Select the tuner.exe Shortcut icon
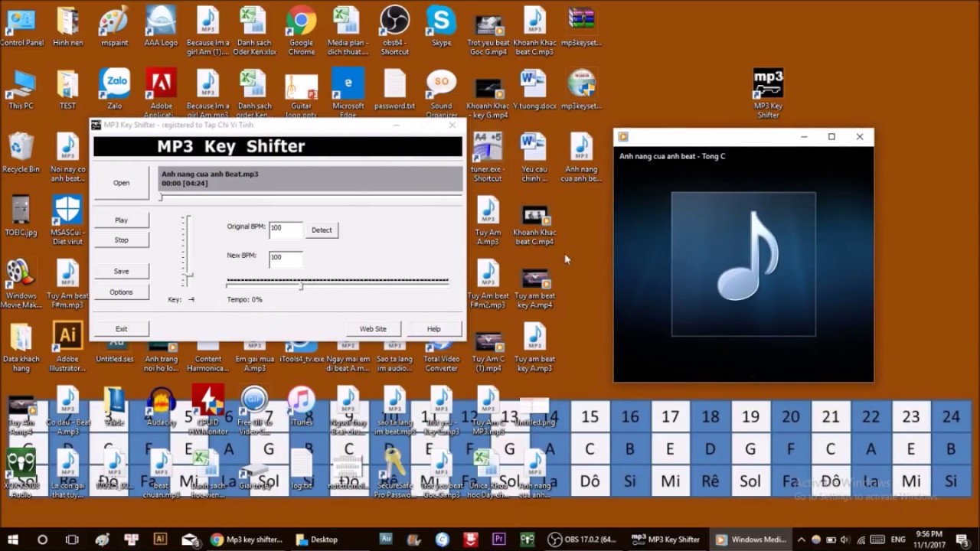The height and width of the screenshot is (551, 980). pos(487,157)
